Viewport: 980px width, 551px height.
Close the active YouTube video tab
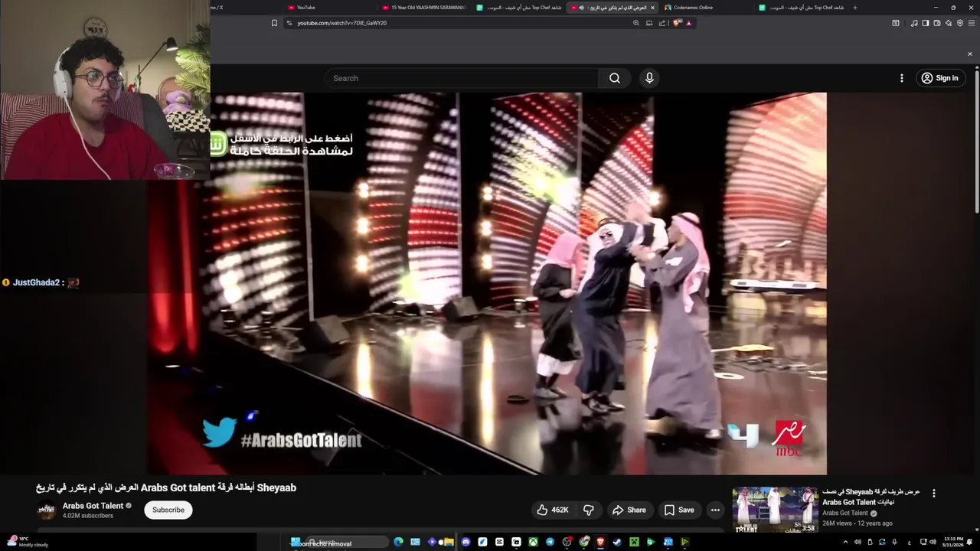[652, 8]
